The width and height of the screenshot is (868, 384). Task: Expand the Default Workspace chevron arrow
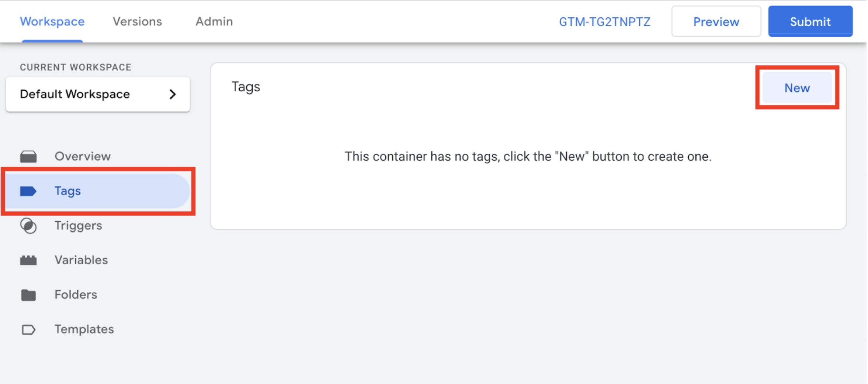pyautogui.click(x=173, y=94)
